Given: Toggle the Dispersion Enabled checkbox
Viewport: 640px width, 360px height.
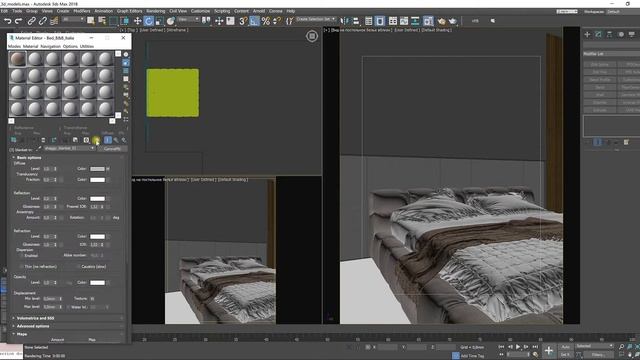Looking at the screenshot, I should click(x=21, y=256).
